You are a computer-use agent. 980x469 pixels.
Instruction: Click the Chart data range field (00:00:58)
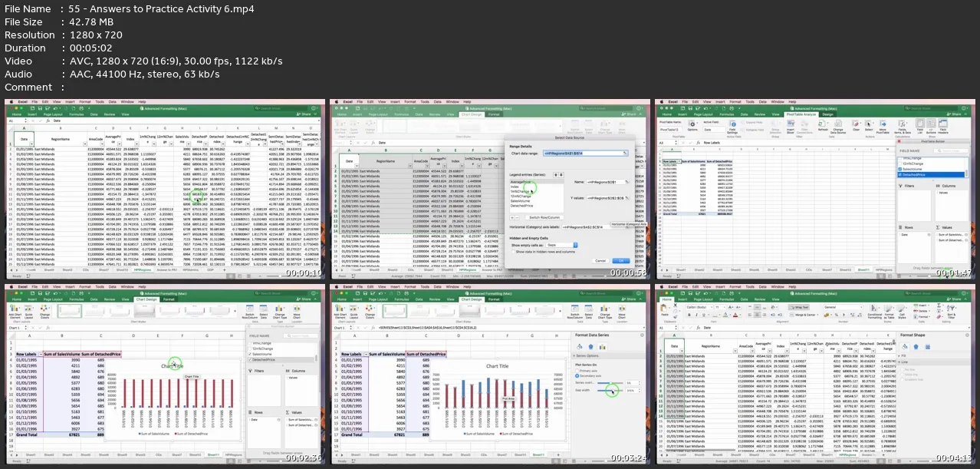click(586, 153)
